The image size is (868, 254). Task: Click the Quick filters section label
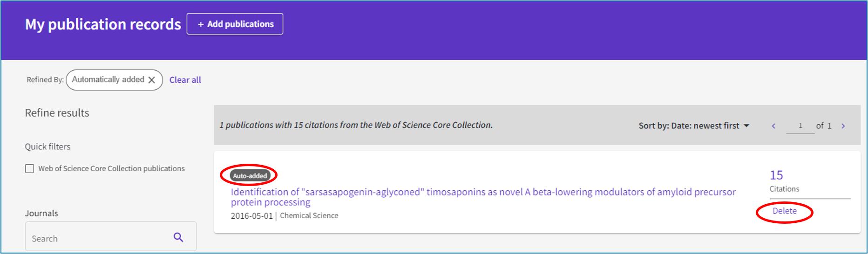point(47,147)
